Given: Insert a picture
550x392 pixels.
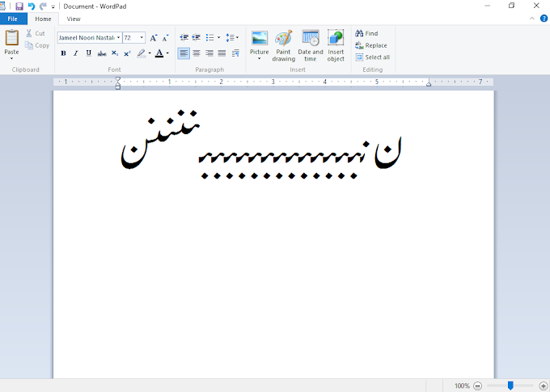Looking at the screenshot, I should 259,38.
